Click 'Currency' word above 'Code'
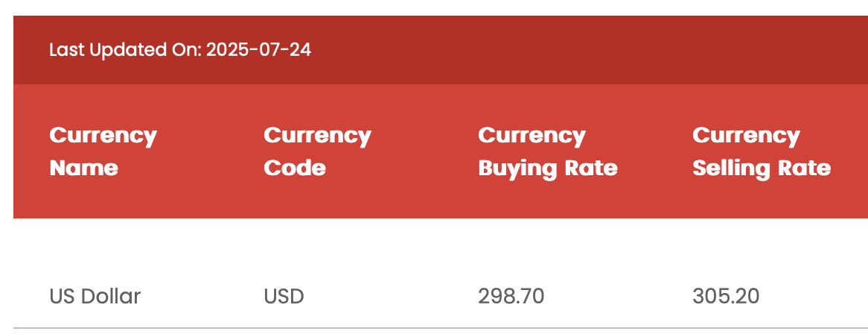This screenshot has width=868, height=334. (x=317, y=136)
